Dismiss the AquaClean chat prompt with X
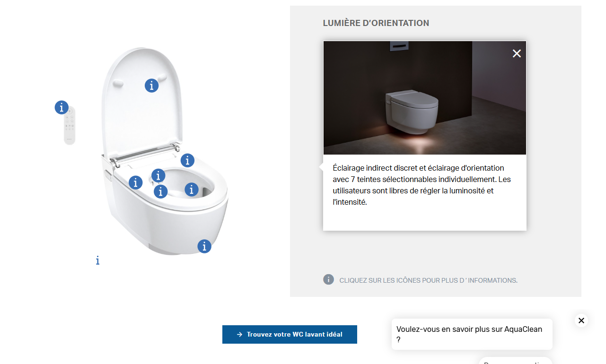The height and width of the screenshot is (364, 606). (x=581, y=321)
